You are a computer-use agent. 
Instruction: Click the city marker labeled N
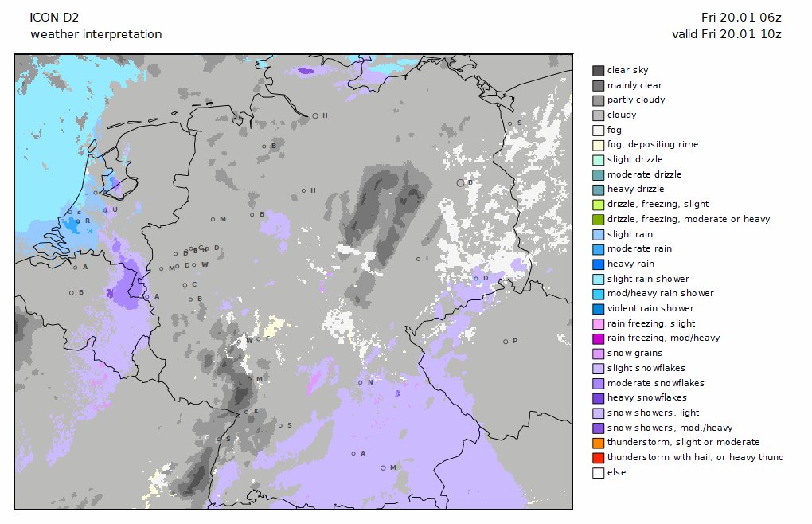(361, 382)
